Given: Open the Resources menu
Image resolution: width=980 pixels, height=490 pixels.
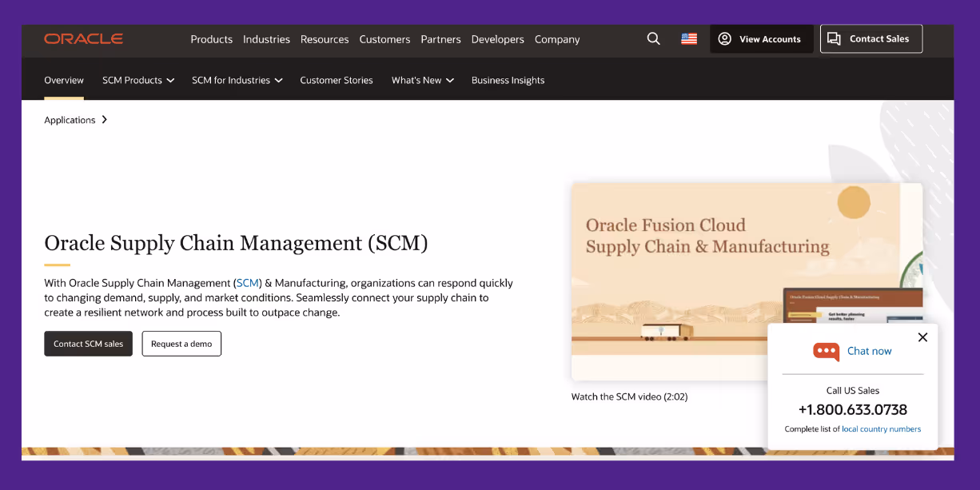Looking at the screenshot, I should click(x=325, y=39).
